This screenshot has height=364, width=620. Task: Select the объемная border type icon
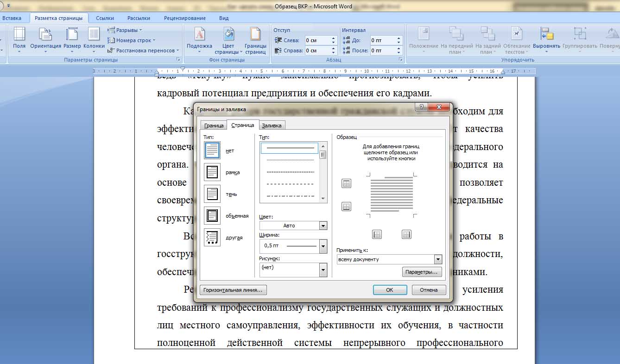tap(212, 216)
